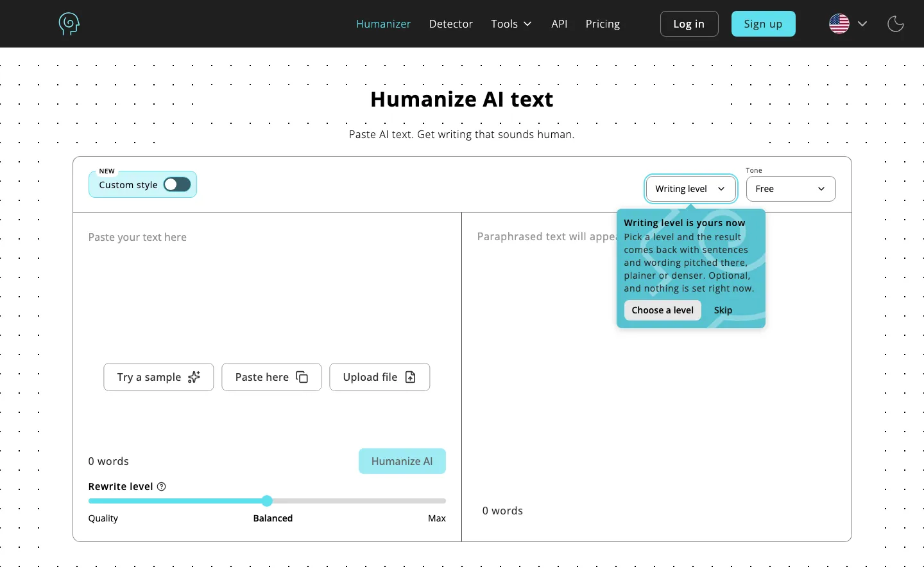Expand the Tools menu in the navbar

click(511, 24)
